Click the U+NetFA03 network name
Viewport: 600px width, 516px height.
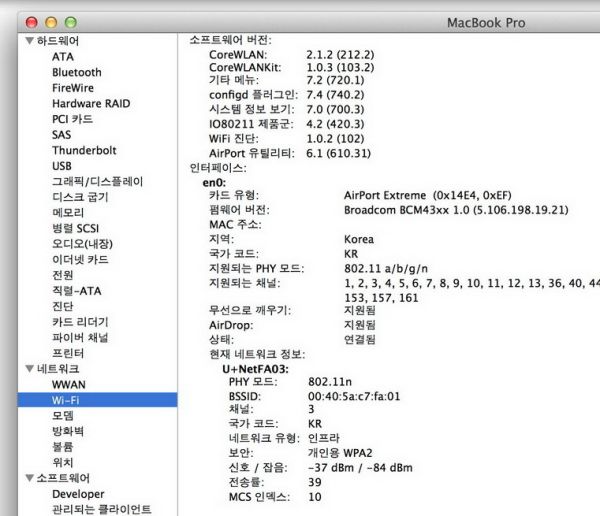click(x=255, y=369)
